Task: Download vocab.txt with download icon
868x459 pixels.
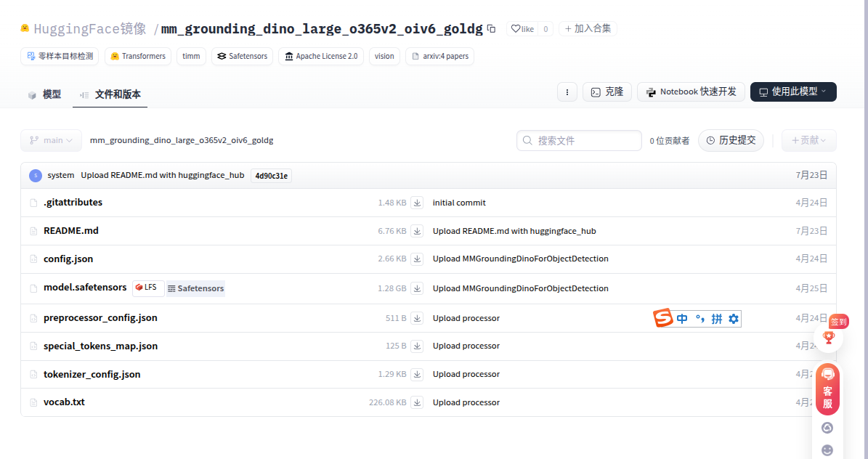Action: pyautogui.click(x=418, y=402)
